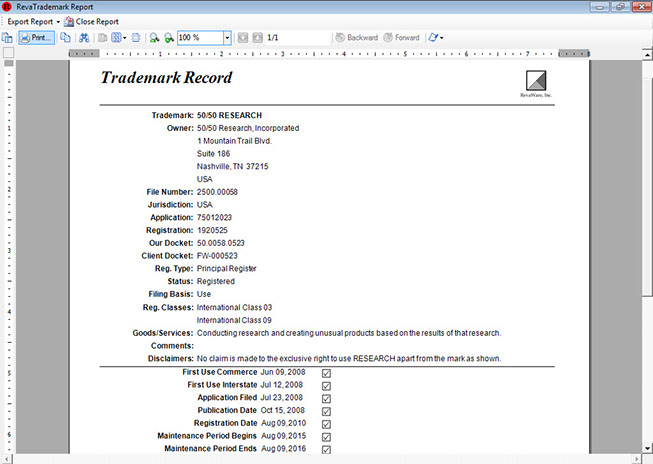Click the Backward navigation arrow icon

point(340,38)
